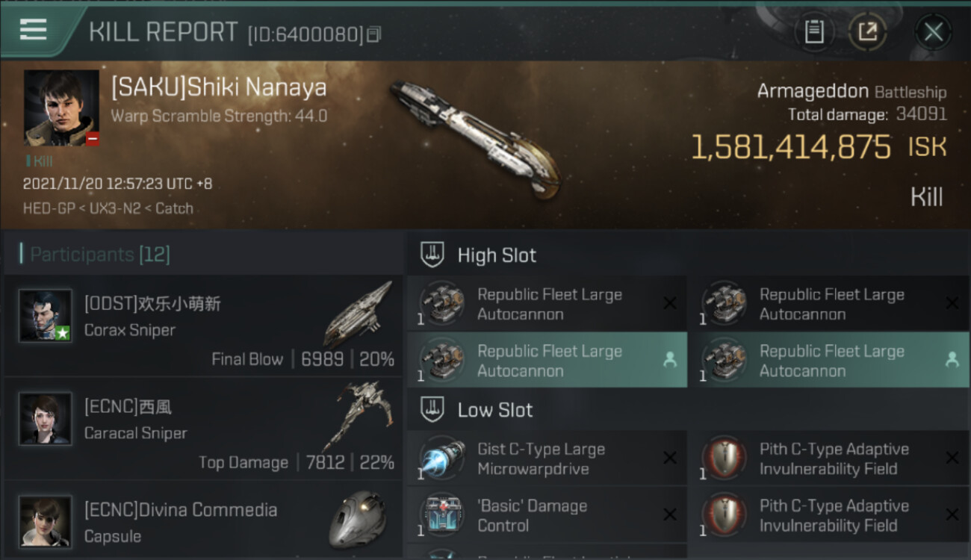The height and width of the screenshot is (560, 971).
Task: Open the first Pith C-Type Adaptive Invulnerability Field
Action: (x=828, y=458)
